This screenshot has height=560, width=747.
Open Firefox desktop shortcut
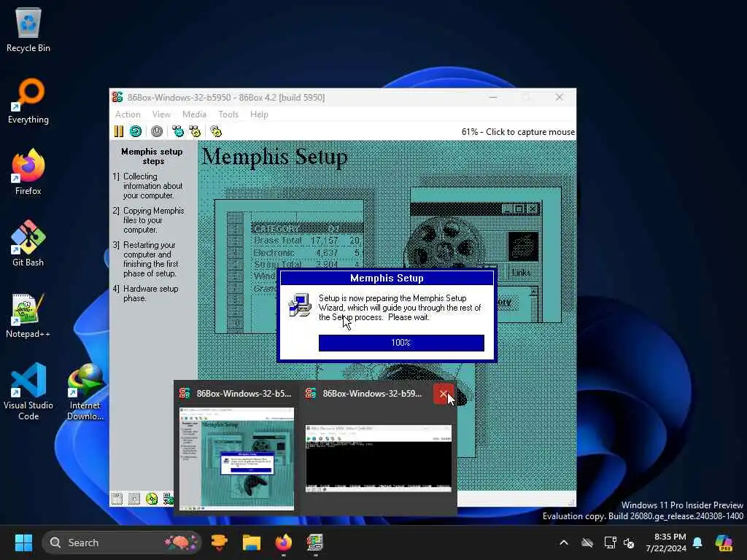click(28, 172)
